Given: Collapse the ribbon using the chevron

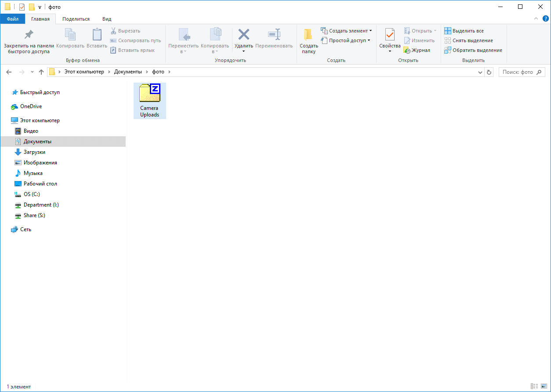Looking at the screenshot, I should 536,18.
